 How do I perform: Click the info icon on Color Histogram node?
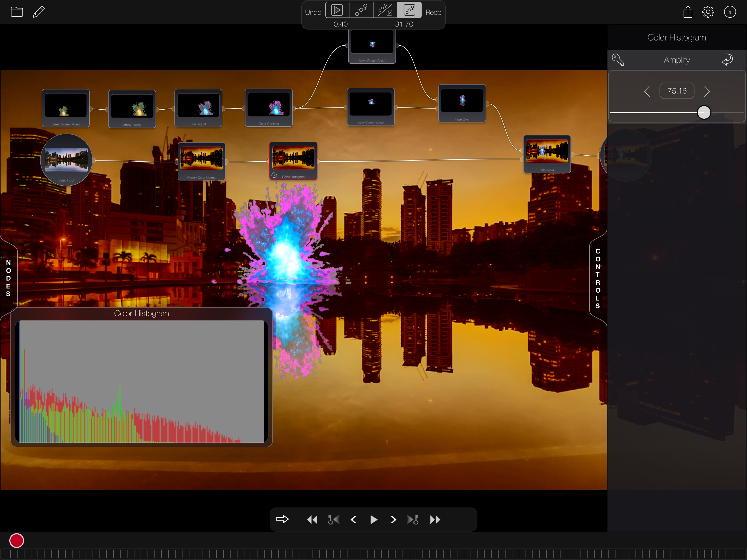(x=274, y=175)
